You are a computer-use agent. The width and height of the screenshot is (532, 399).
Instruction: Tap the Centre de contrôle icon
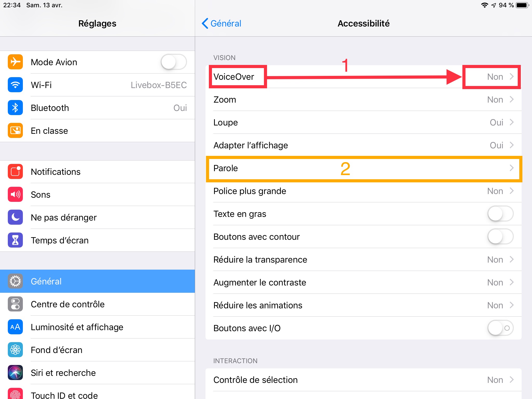pos(15,304)
